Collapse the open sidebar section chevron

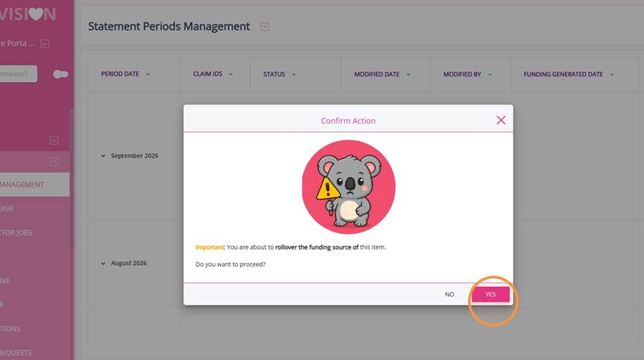point(54,162)
